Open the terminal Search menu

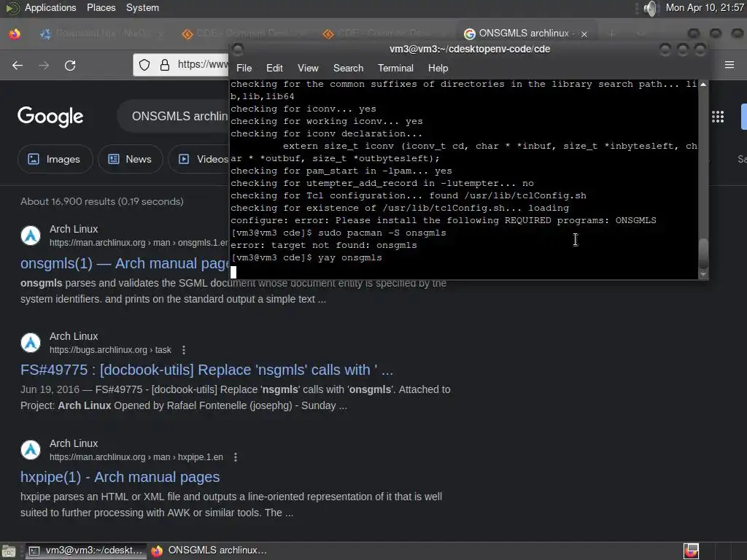(x=348, y=68)
